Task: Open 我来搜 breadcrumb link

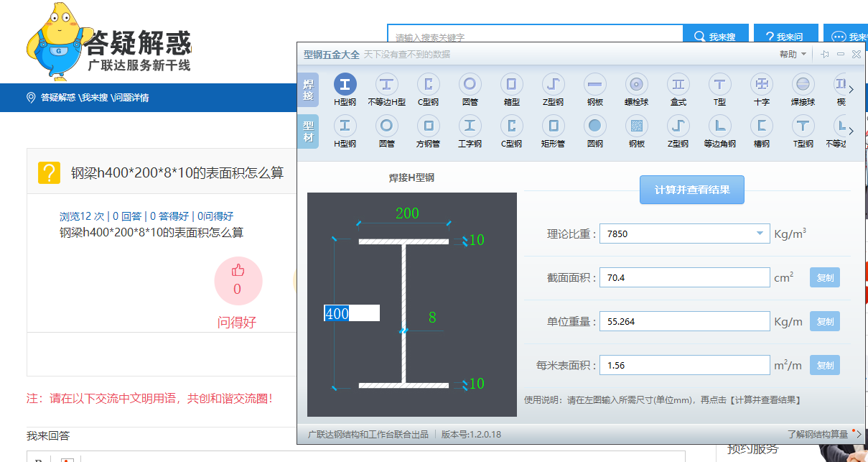Action: pyautogui.click(x=95, y=98)
